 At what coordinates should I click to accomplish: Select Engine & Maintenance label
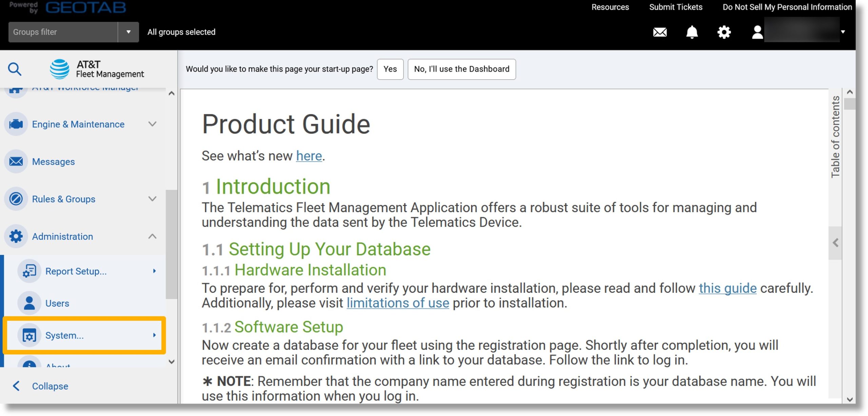(x=78, y=124)
